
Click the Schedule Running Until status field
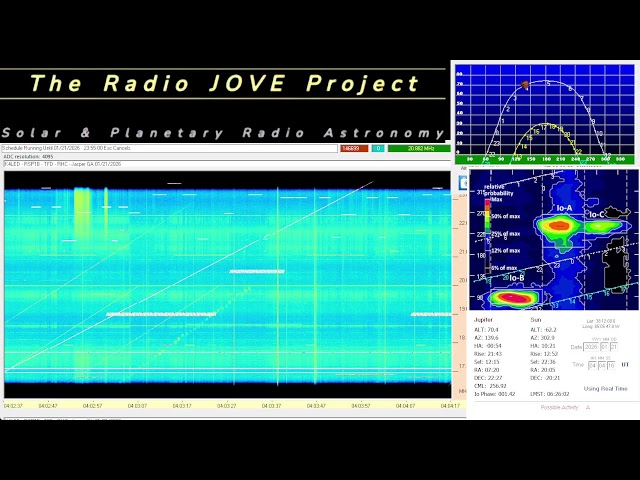coord(169,148)
